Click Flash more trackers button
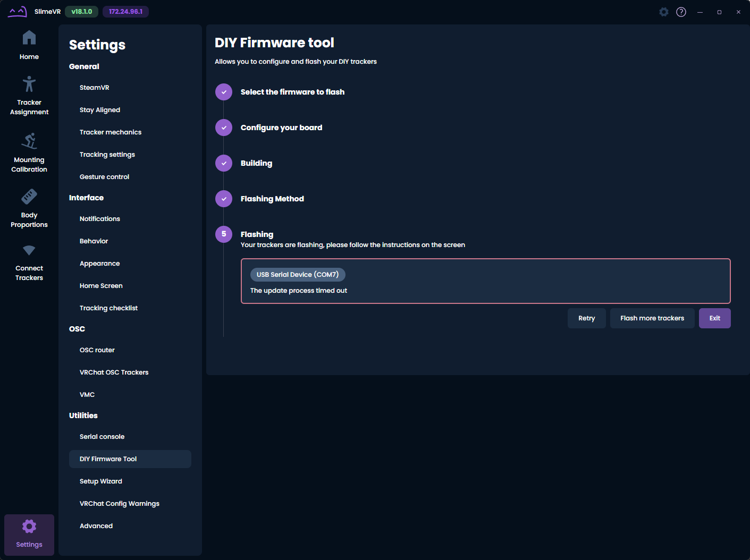 (652, 318)
